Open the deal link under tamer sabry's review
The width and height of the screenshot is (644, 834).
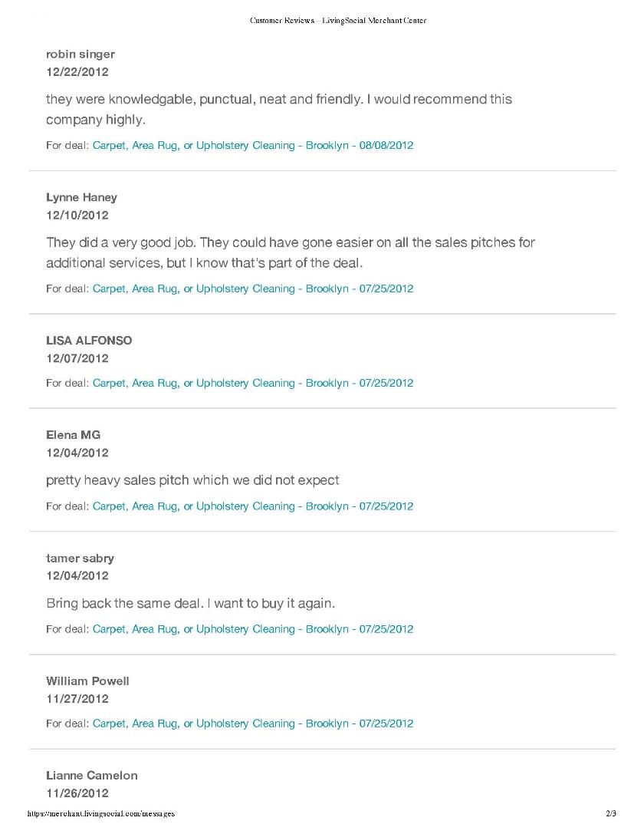(x=253, y=629)
